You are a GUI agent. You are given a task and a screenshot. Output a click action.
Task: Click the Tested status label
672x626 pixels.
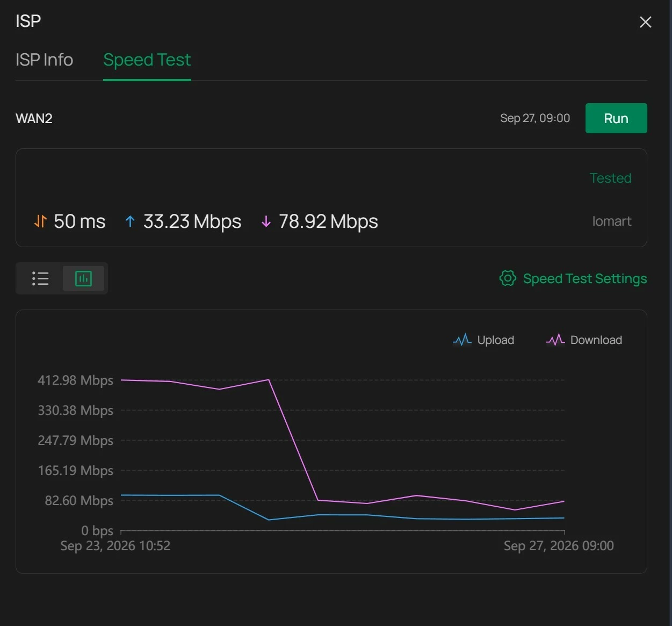pos(610,178)
